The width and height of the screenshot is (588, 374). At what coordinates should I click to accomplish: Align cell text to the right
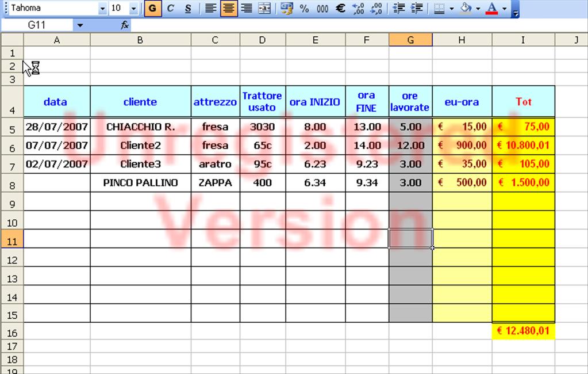point(247,9)
